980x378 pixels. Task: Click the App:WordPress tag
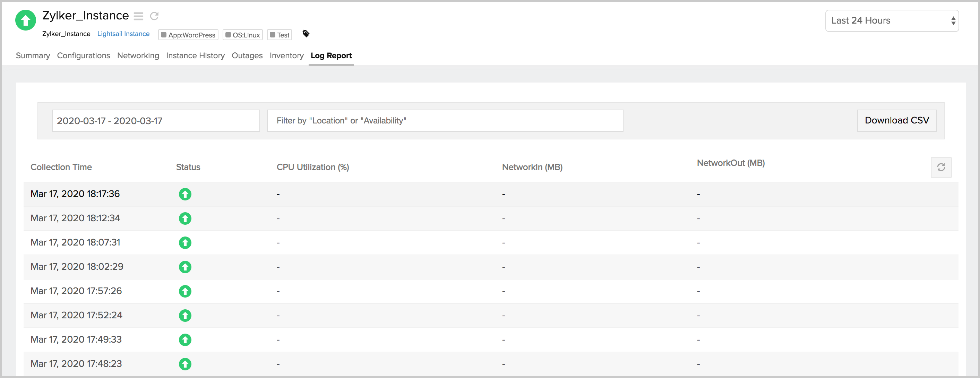tap(188, 35)
